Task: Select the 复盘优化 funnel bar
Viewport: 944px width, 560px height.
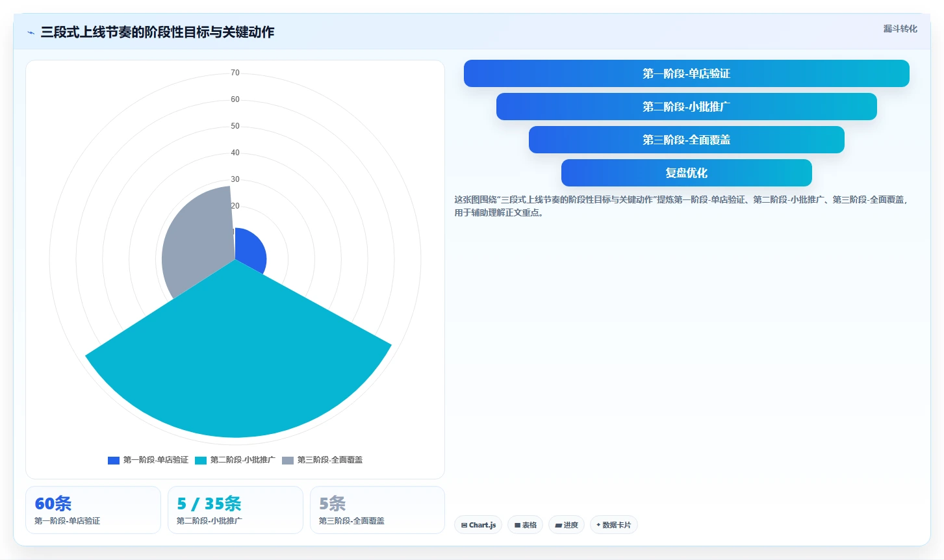Action: pos(686,173)
